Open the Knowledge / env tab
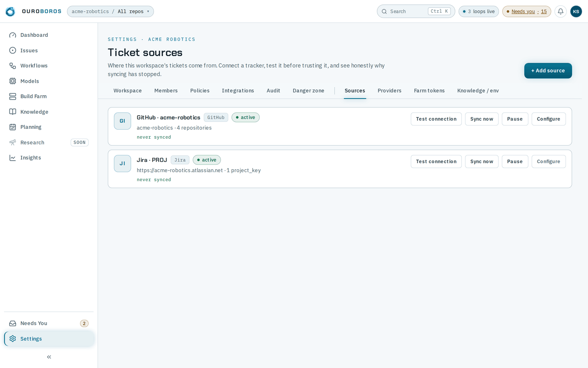The width and height of the screenshot is (588, 368). pos(478,91)
